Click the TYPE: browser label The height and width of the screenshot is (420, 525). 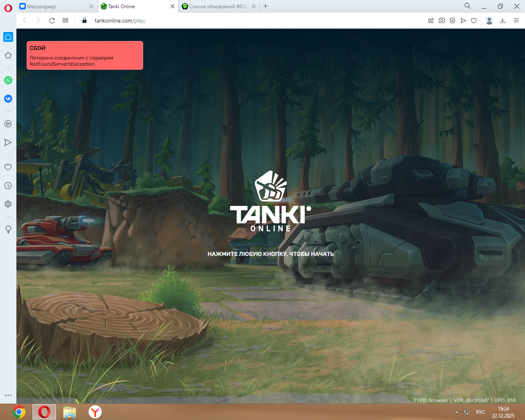(431, 400)
